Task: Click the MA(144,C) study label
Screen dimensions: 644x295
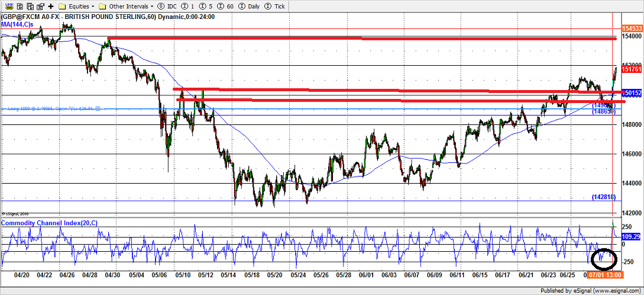Action: [20, 24]
